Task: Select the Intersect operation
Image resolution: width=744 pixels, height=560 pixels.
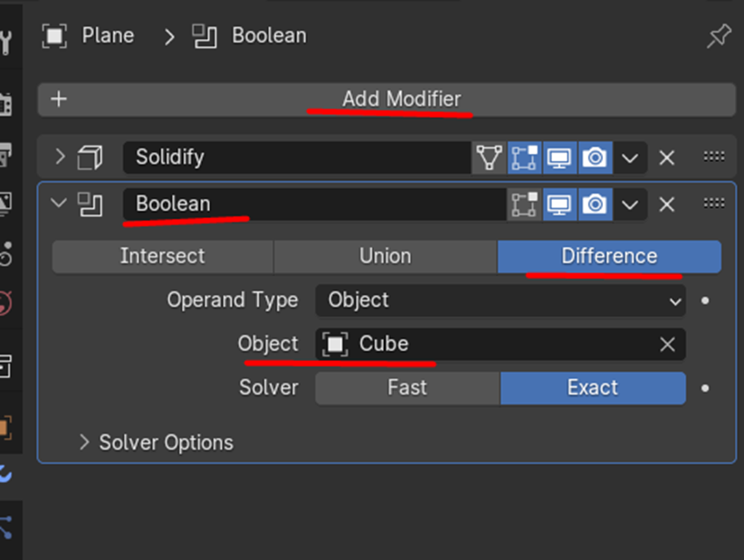Action: coord(163,257)
